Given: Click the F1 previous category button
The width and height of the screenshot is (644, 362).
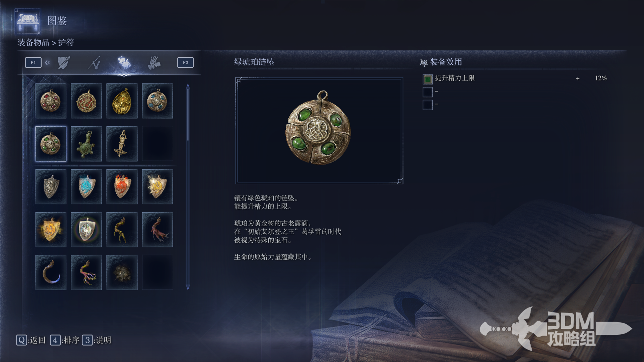Looking at the screenshot, I should (33, 63).
